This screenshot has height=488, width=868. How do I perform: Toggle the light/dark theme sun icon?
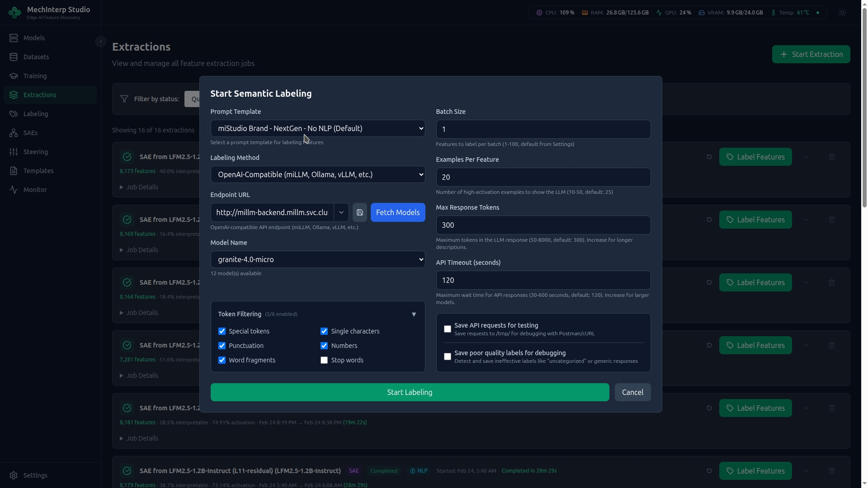(x=842, y=13)
